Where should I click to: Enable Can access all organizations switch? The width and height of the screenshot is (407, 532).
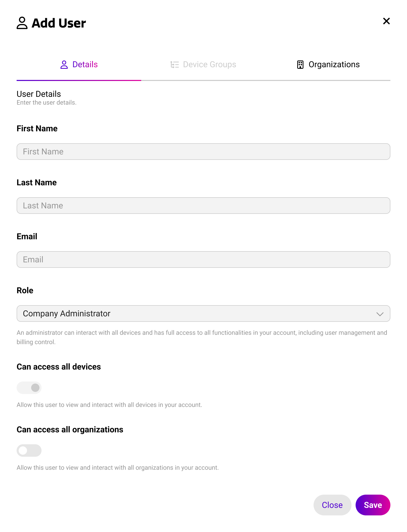point(29,451)
